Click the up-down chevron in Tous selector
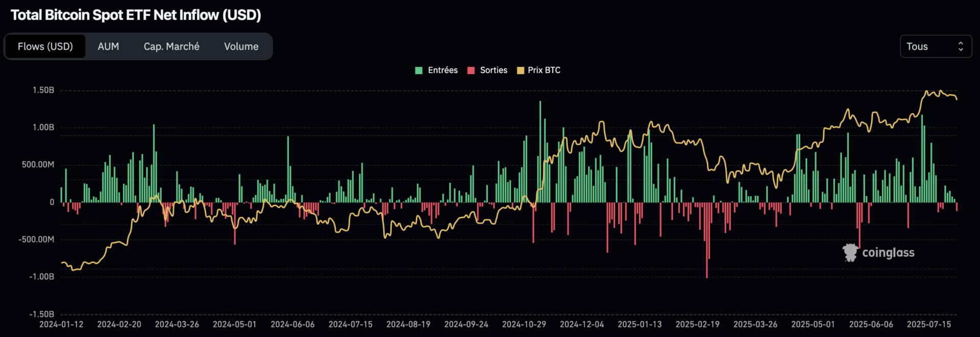Viewport: 980px width, 337px height. point(961,46)
